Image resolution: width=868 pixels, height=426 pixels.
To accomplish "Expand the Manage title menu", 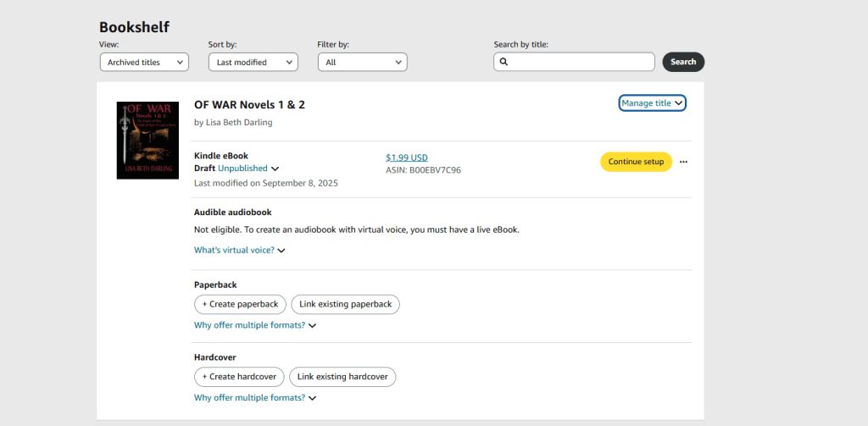I will point(652,103).
